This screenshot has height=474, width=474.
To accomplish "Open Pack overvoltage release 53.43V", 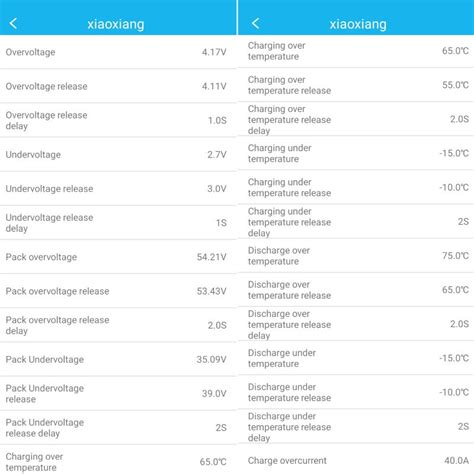I will coord(118,291).
